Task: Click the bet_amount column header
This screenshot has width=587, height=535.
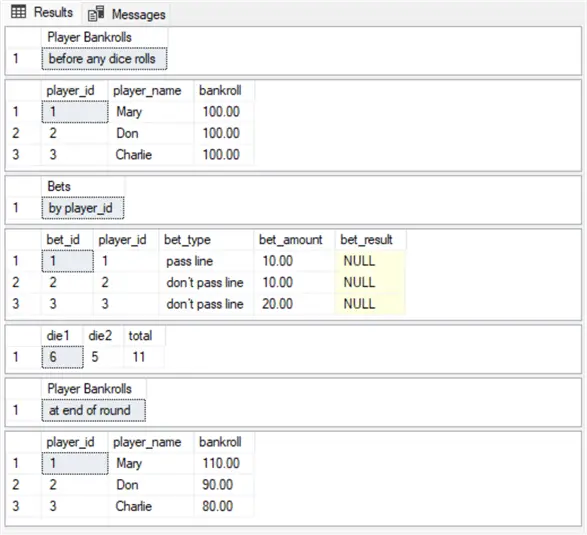Action: point(294,240)
